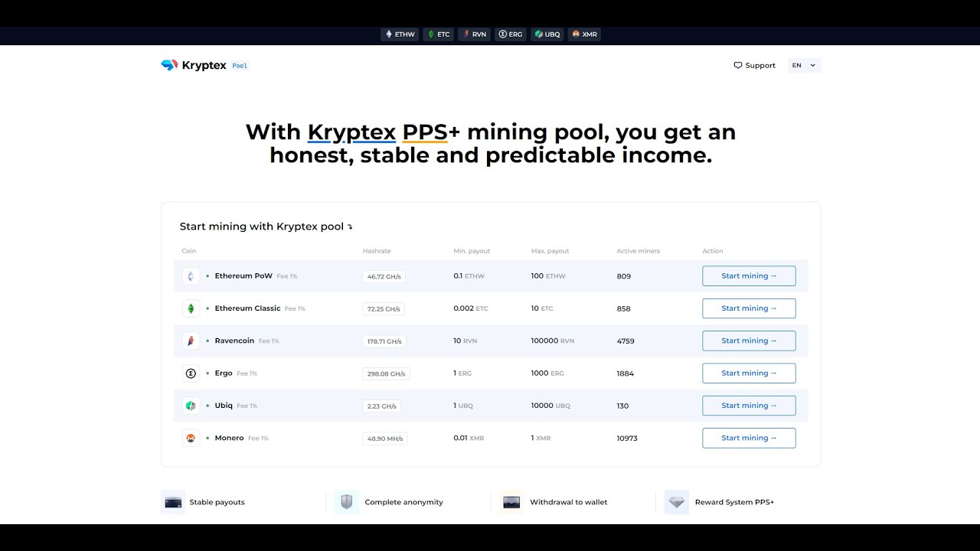Screen dimensions: 980x551
Task: Click the 4759 active miners value
Action: [626, 341]
